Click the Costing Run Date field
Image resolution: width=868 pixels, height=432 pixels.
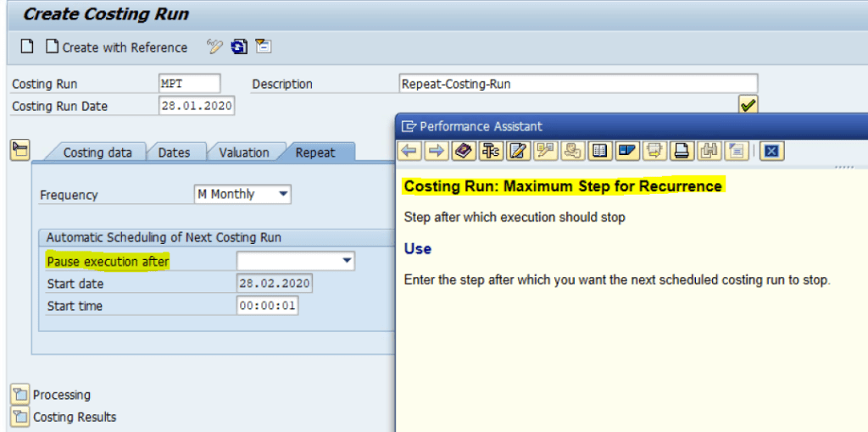point(197,106)
